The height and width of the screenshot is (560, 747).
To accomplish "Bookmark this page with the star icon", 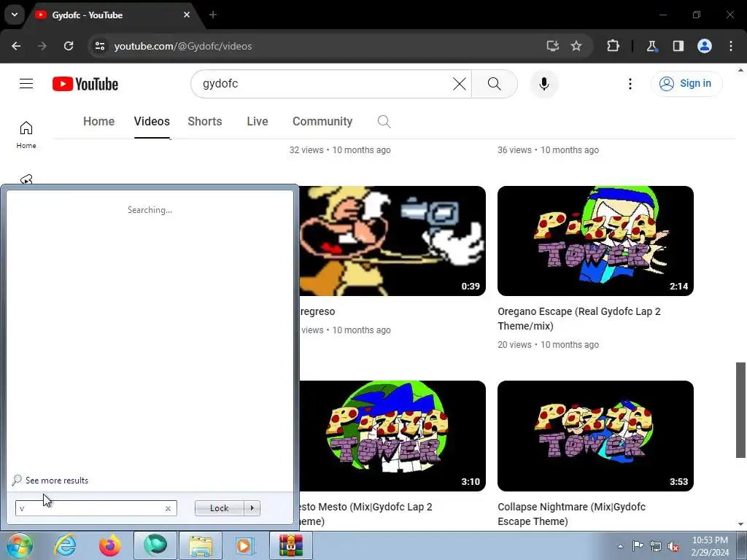I will point(576,46).
